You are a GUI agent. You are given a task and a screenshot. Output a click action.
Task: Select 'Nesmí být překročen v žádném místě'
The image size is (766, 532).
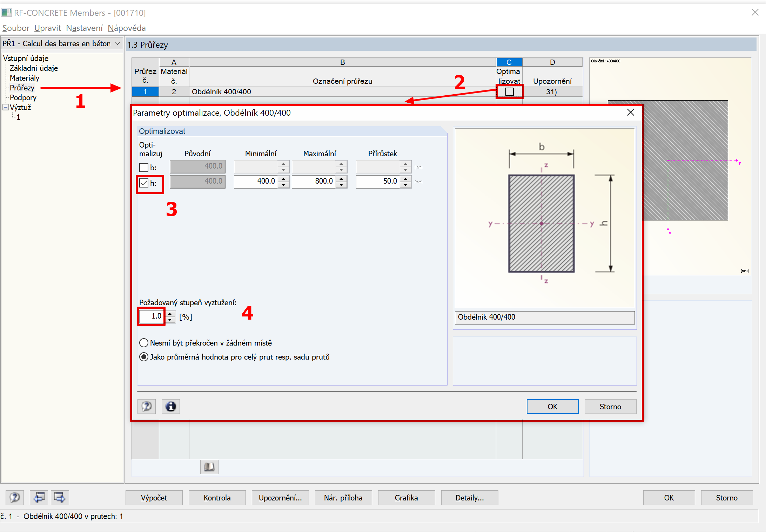point(144,342)
